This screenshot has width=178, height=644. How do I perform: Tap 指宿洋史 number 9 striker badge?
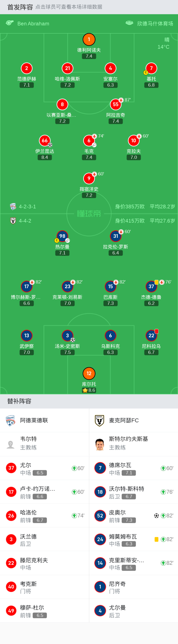89,179
